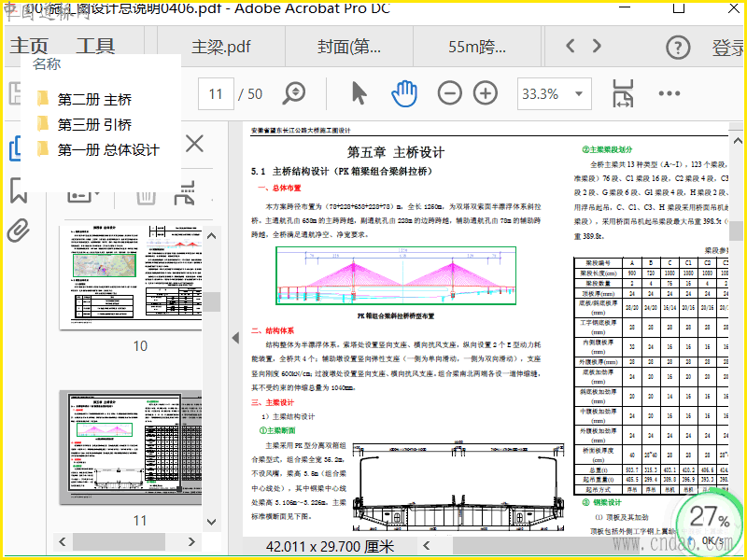Viewport: 747px width, 560px height.
Task: Click the 登录 sign-in button
Action: tap(728, 47)
